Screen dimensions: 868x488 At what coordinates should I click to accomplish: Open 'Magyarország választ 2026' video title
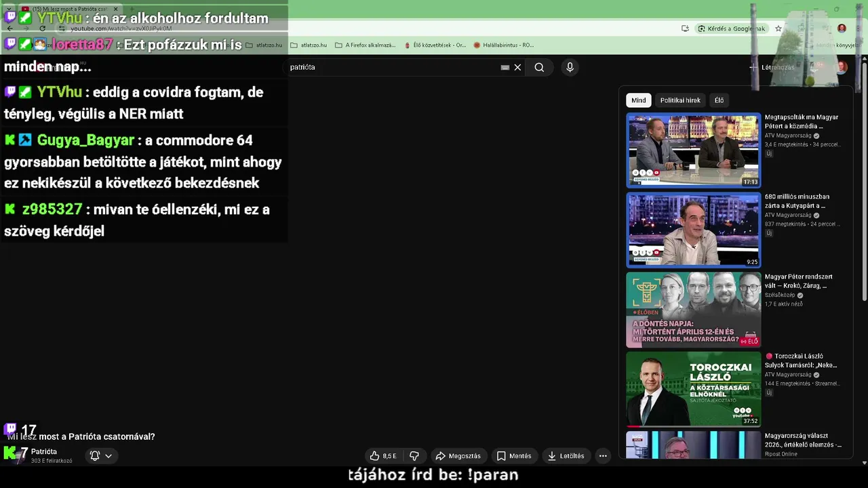pyautogui.click(x=804, y=441)
